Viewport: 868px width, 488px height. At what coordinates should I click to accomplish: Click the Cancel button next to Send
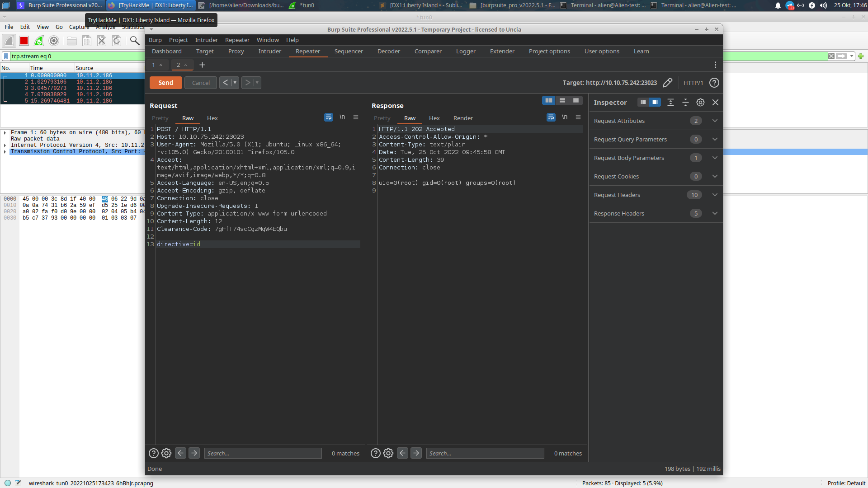click(200, 83)
